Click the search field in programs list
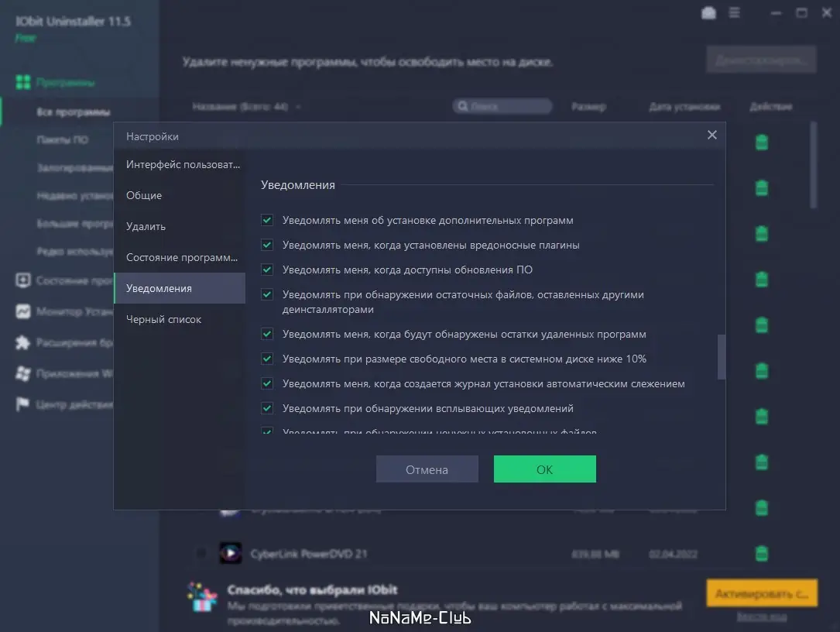The height and width of the screenshot is (632, 840). (x=502, y=106)
